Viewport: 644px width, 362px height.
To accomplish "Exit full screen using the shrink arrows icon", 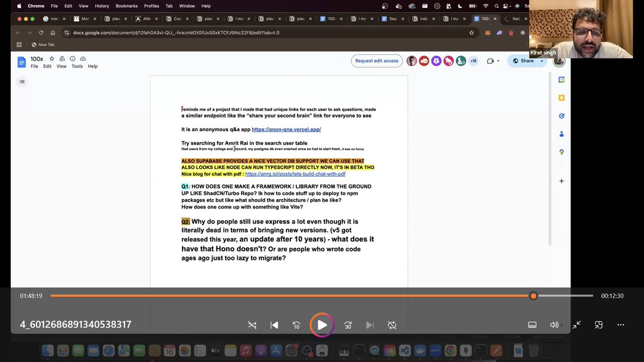I will [x=576, y=325].
